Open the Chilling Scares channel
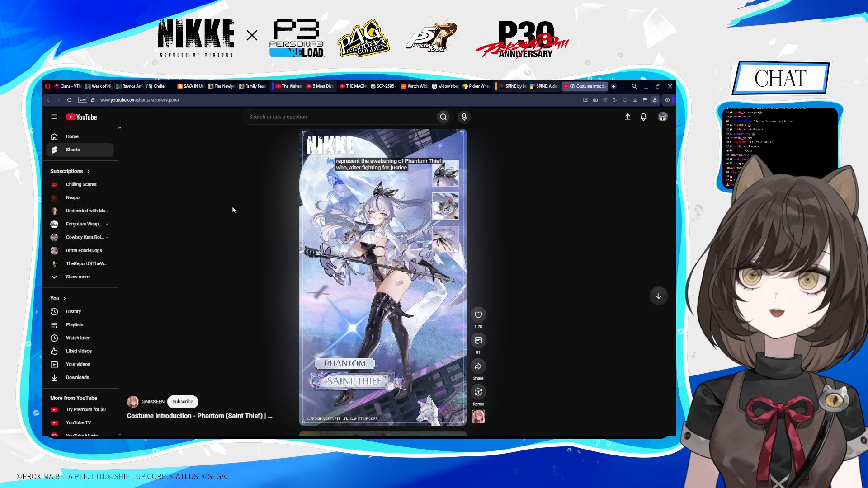868x488 pixels. (80, 185)
